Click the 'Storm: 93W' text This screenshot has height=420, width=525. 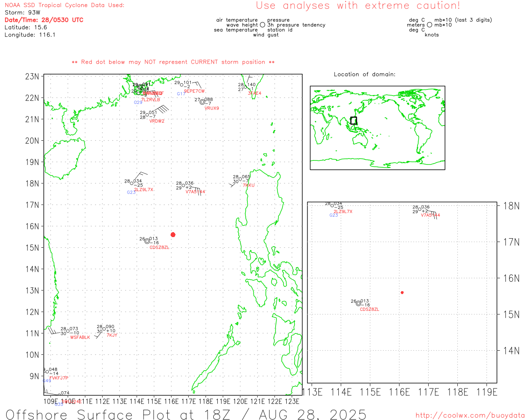23,13
